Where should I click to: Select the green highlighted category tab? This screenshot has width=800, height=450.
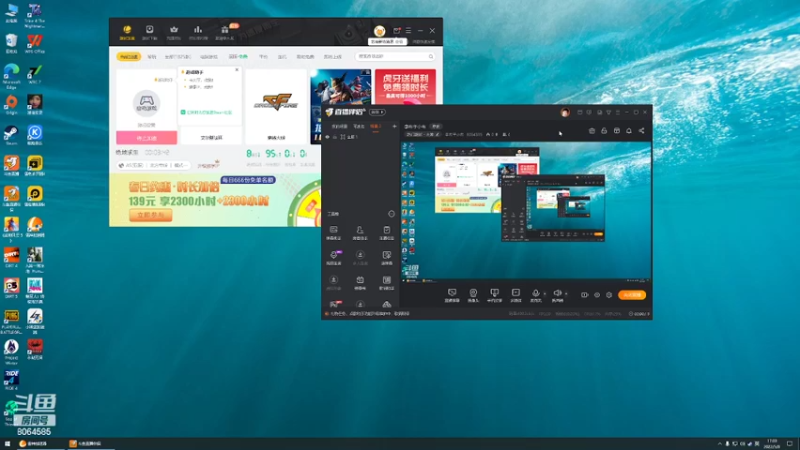pyautogui.click(x=238, y=57)
